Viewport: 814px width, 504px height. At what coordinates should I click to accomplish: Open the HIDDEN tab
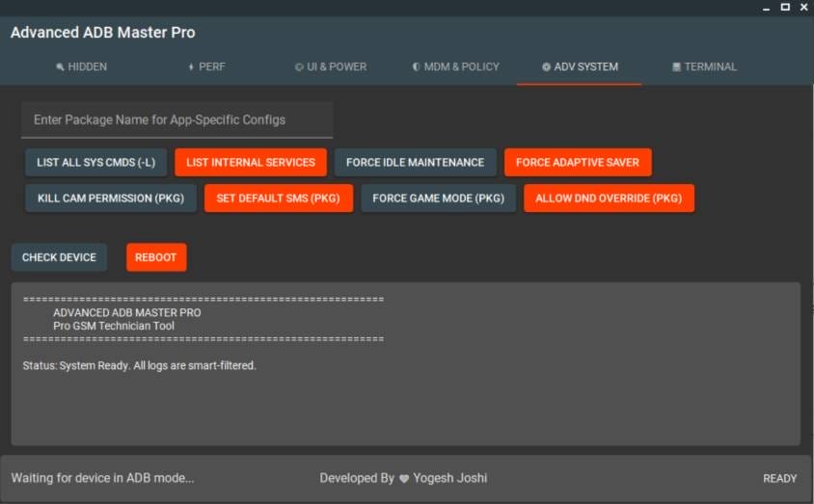point(82,66)
